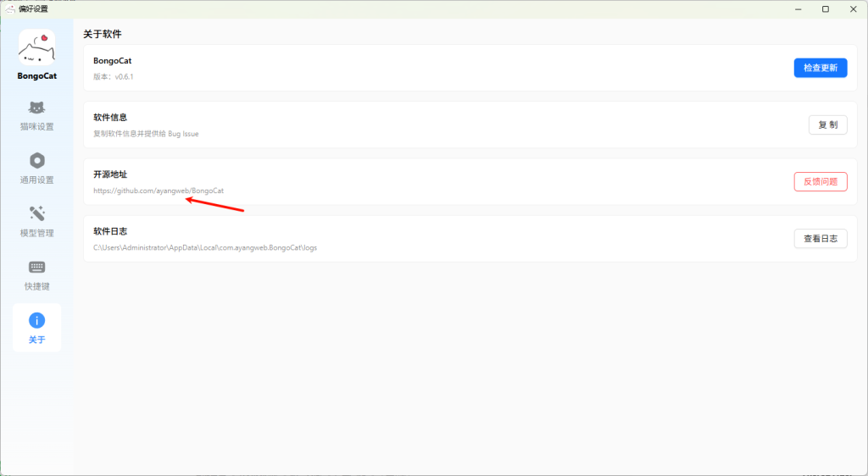Click the app icon in the title bar

pyautogui.click(x=10, y=8)
